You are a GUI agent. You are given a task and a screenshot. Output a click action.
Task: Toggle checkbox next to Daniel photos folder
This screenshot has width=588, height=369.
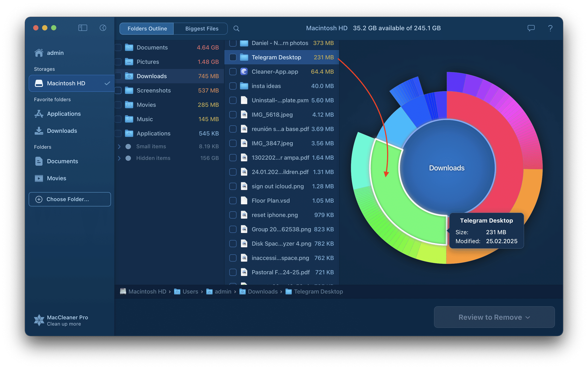[x=232, y=43]
